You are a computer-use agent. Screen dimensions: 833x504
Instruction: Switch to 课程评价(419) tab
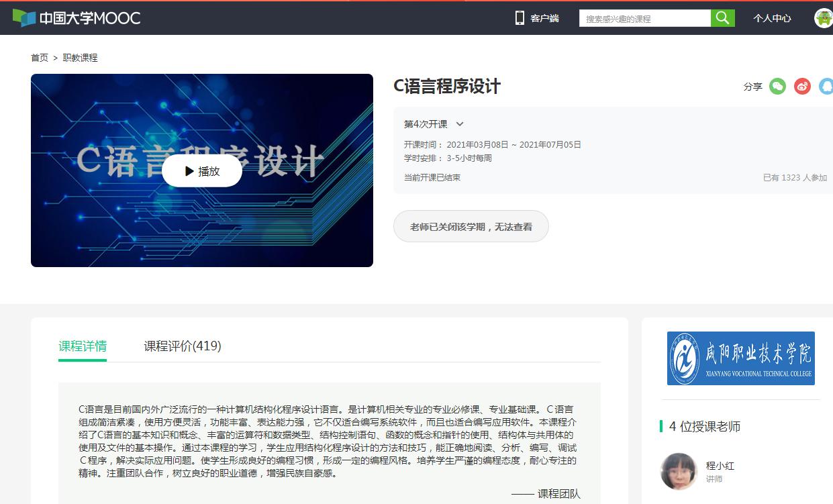182,346
